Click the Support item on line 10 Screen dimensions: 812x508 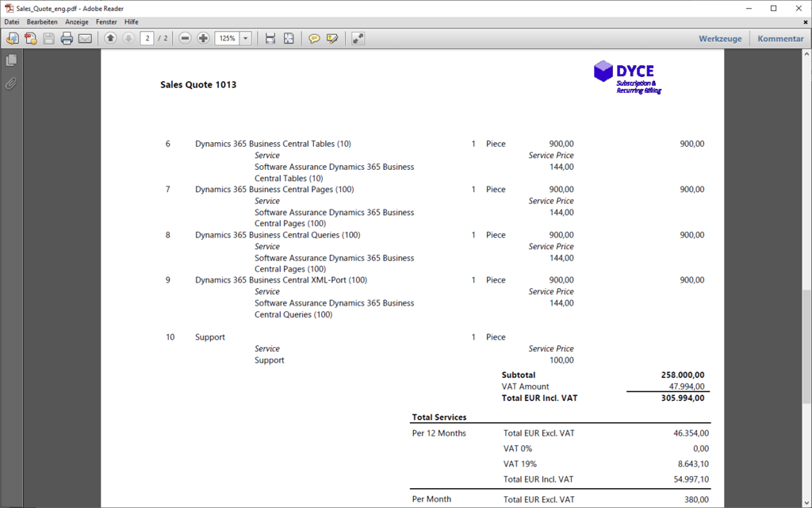click(x=209, y=337)
